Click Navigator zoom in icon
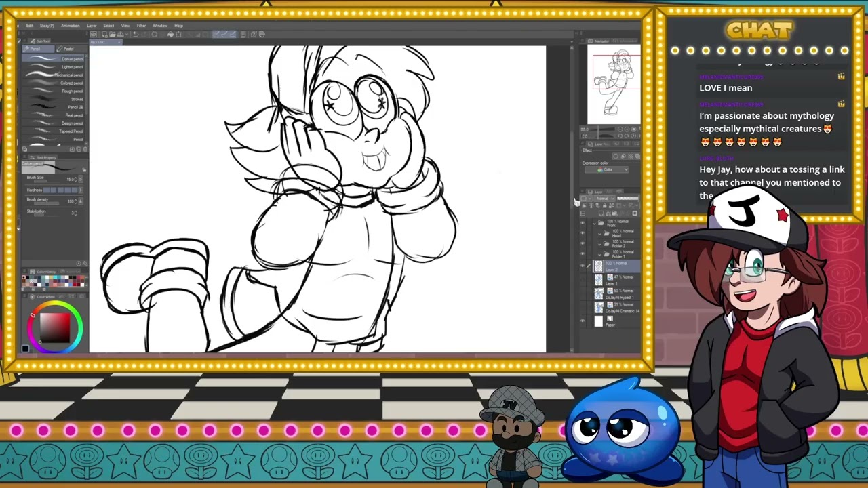This screenshot has width=868, height=488. pyautogui.click(x=627, y=129)
